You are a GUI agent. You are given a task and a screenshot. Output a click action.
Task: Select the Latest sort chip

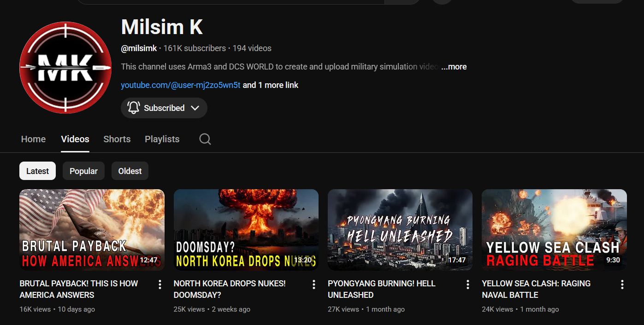(x=37, y=171)
